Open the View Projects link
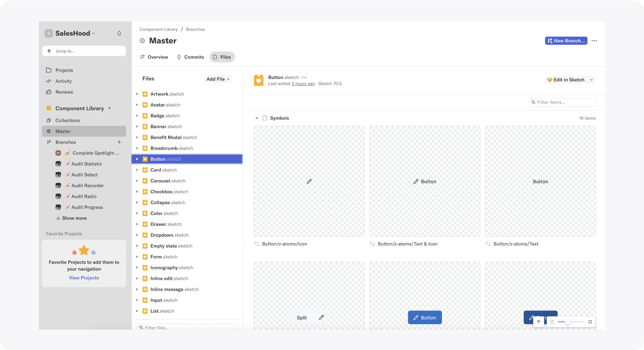 pos(84,278)
